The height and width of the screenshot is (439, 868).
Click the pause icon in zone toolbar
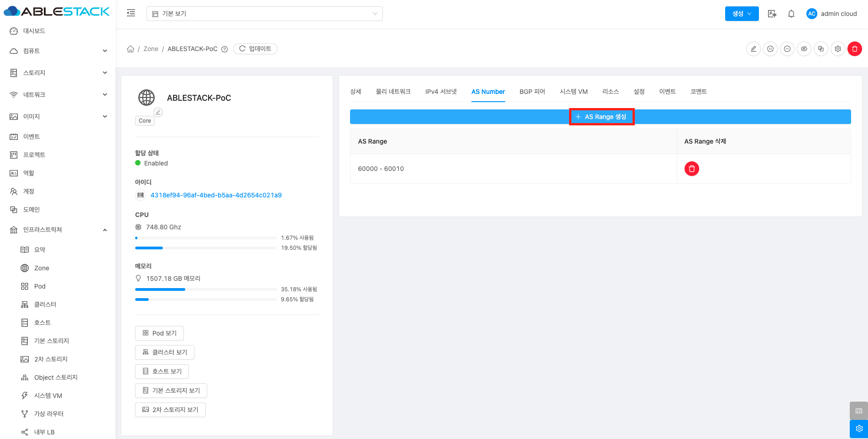(770, 49)
